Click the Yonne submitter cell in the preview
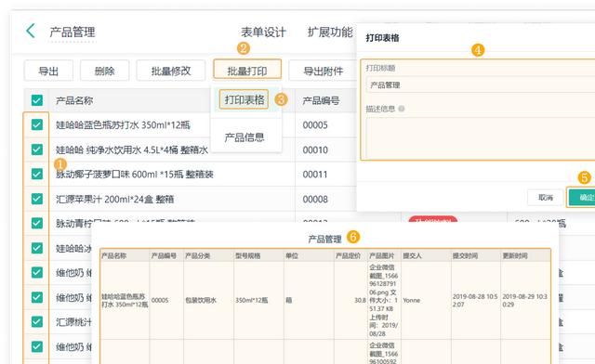This screenshot has width=595, height=364. click(x=411, y=300)
